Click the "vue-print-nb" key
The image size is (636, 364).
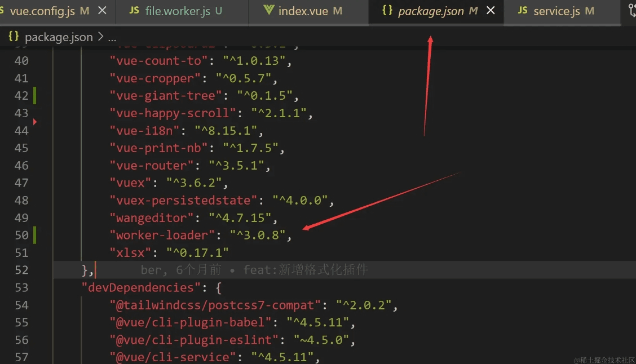point(159,148)
